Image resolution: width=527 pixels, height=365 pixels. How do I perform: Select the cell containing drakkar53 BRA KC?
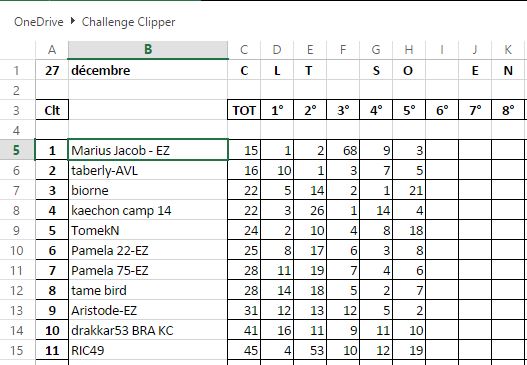(x=148, y=330)
